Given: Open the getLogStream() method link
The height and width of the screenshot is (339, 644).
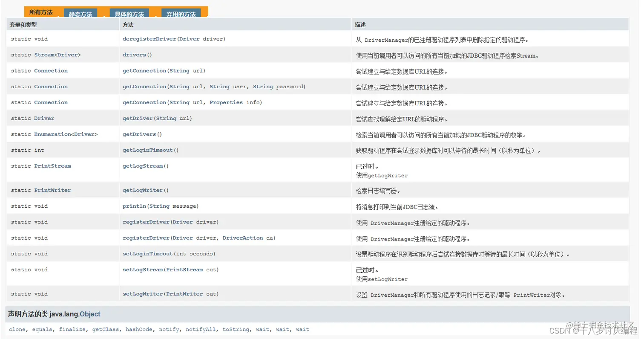Looking at the screenshot, I should pos(143,166).
